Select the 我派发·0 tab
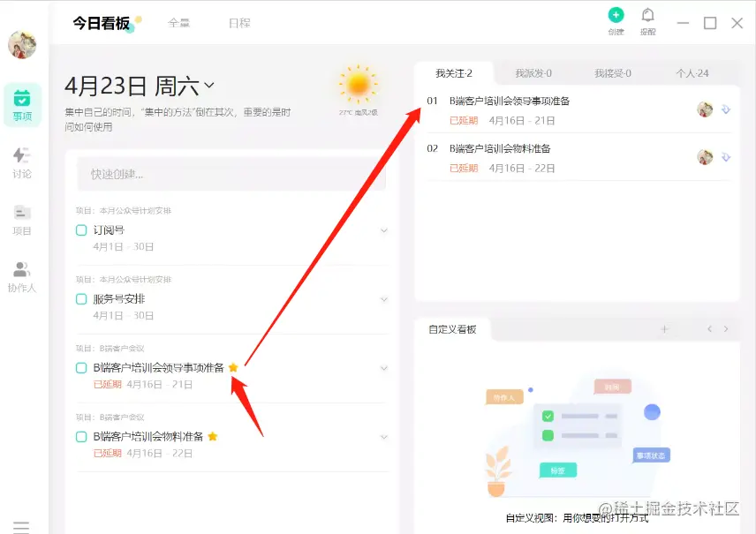This screenshot has width=756, height=534. 533,73
